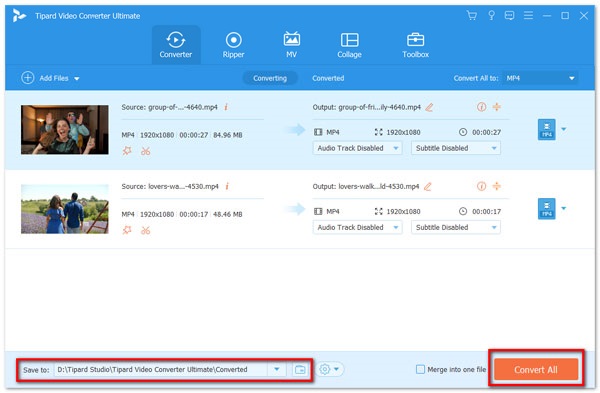The height and width of the screenshot is (393, 600).
Task: Open output info icon for group-of video
Action: pyautogui.click(x=481, y=107)
